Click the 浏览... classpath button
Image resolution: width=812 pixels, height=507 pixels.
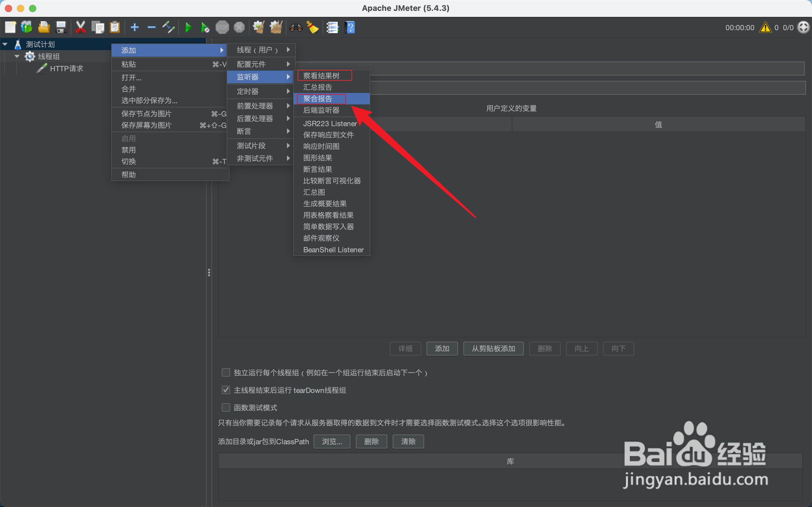pos(331,441)
